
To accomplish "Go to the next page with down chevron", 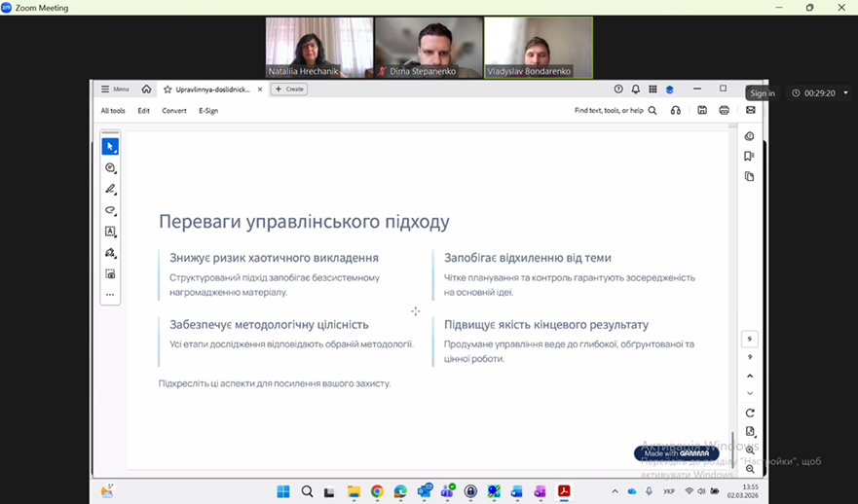I will pyautogui.click(x=750, y=393).
